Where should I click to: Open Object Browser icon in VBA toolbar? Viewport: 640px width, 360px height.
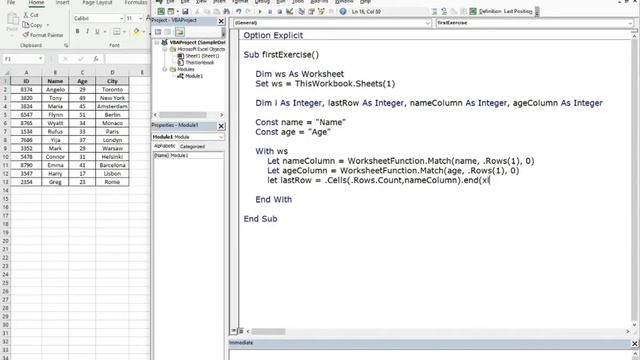click(x=321, y=11)
